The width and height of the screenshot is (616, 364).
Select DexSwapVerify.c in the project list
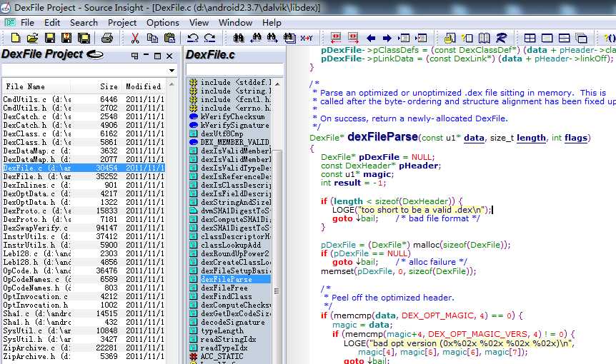click(x=84, y=228)
